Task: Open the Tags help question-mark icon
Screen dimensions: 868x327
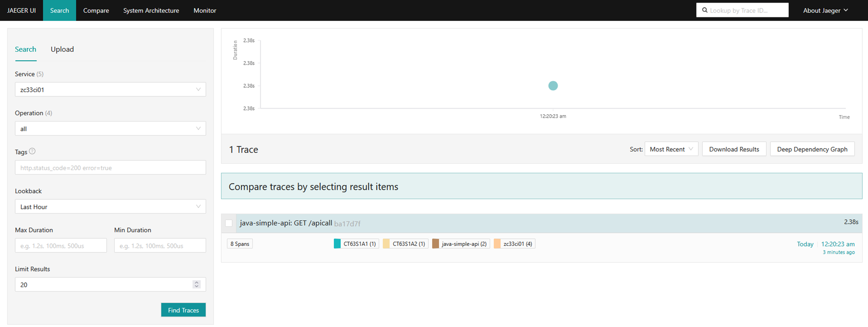Action: (32, 151)
